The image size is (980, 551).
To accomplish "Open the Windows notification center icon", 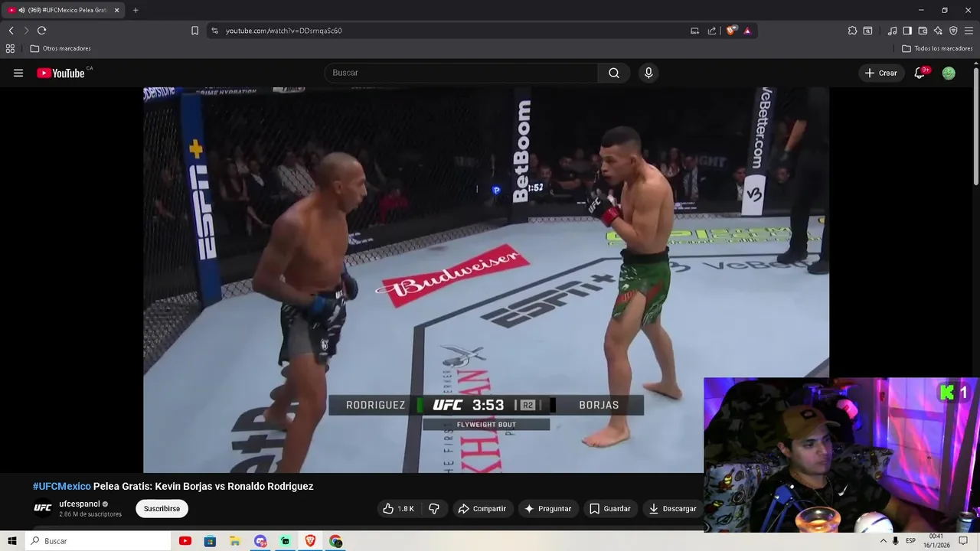I will coord(963,541).
